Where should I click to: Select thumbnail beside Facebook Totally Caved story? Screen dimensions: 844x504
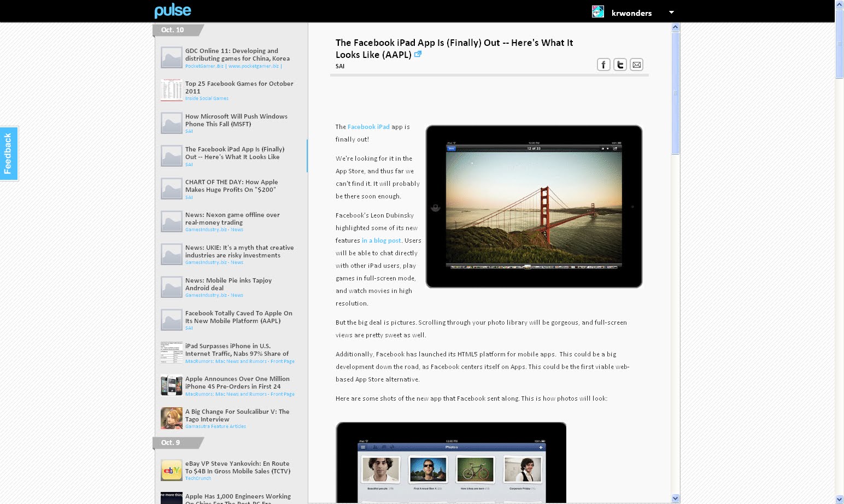point(172,320)
